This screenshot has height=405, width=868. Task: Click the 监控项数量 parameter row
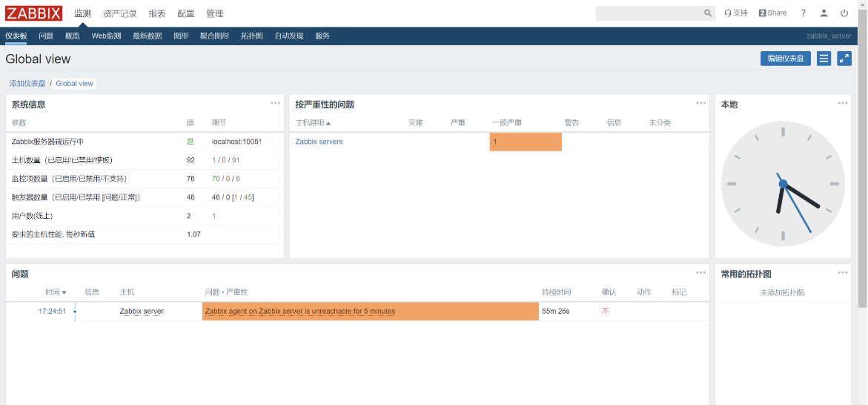tap(145, 179)
